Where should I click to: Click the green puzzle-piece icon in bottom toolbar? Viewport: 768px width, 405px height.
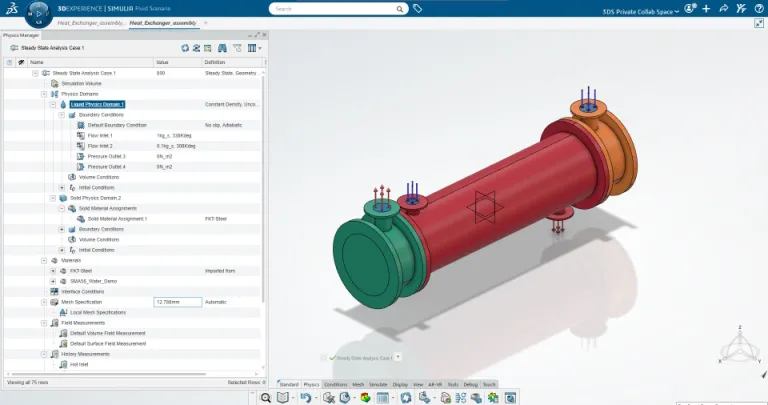click(493, 398)
